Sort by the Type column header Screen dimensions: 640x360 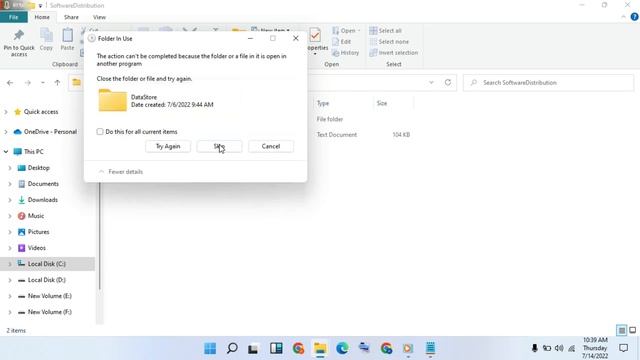[322, 103]
